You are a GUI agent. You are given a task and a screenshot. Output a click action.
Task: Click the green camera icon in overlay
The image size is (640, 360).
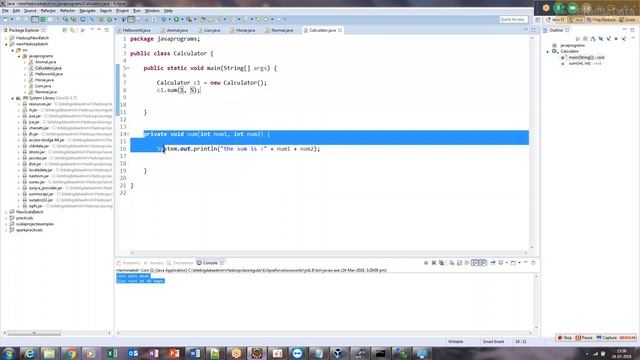pos(573,8)
